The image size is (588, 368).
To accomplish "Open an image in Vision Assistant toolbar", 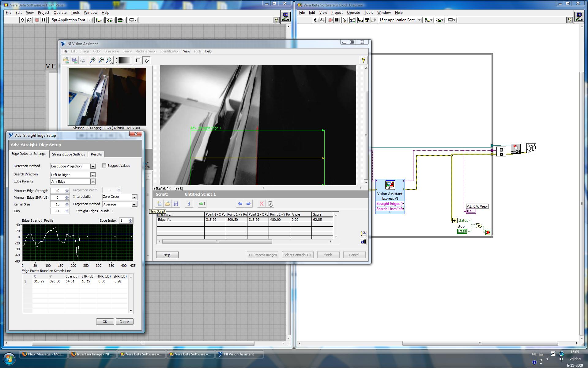I will coord(66,60).
